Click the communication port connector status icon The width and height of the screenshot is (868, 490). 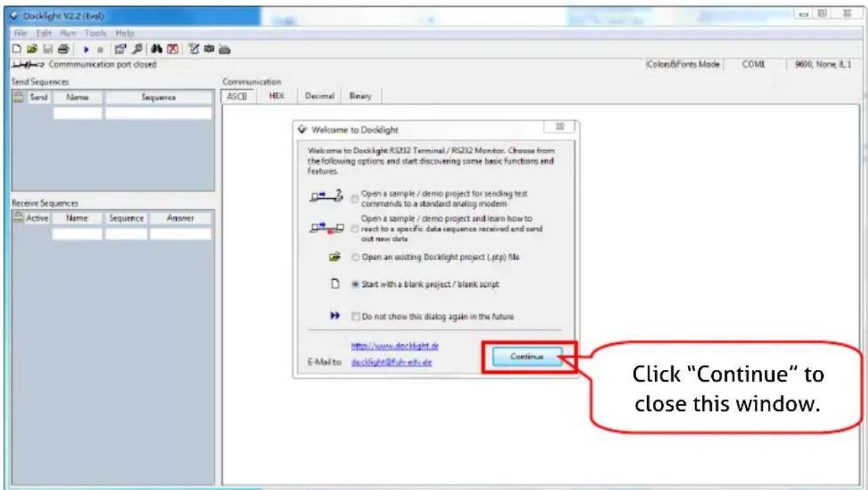pos(28,64)
